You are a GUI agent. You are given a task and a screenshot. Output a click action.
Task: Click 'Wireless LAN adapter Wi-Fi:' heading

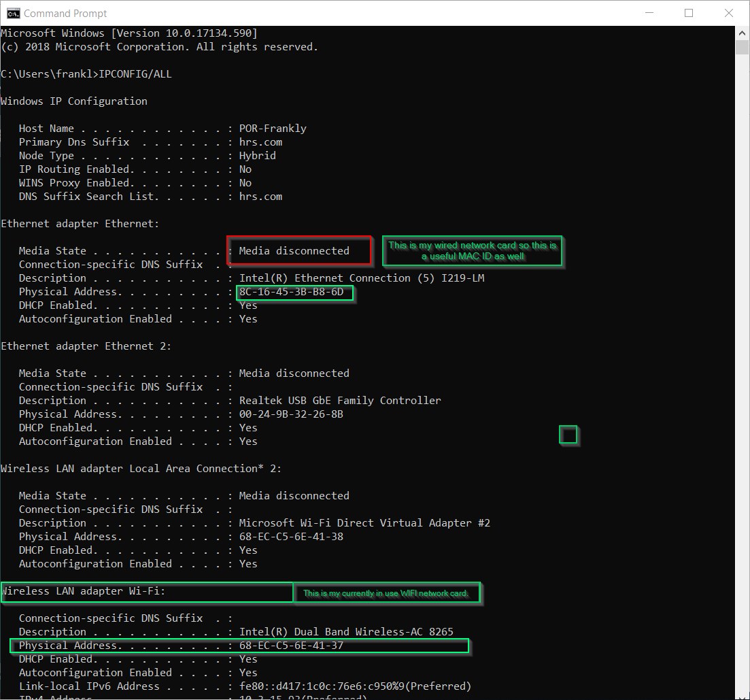point(83,591)
